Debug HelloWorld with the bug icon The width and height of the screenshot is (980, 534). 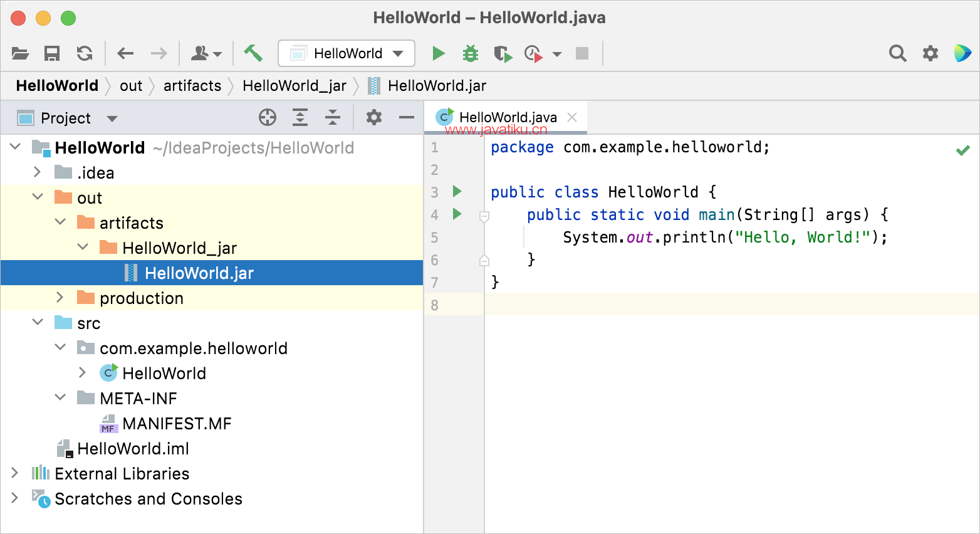pos(471,54)
